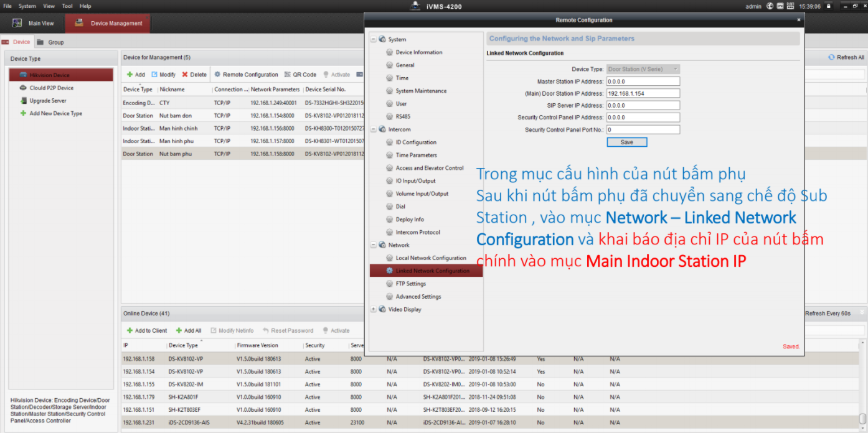Click Add New Device Type
The image size is (868, 433).
click(x=55, y=114)
